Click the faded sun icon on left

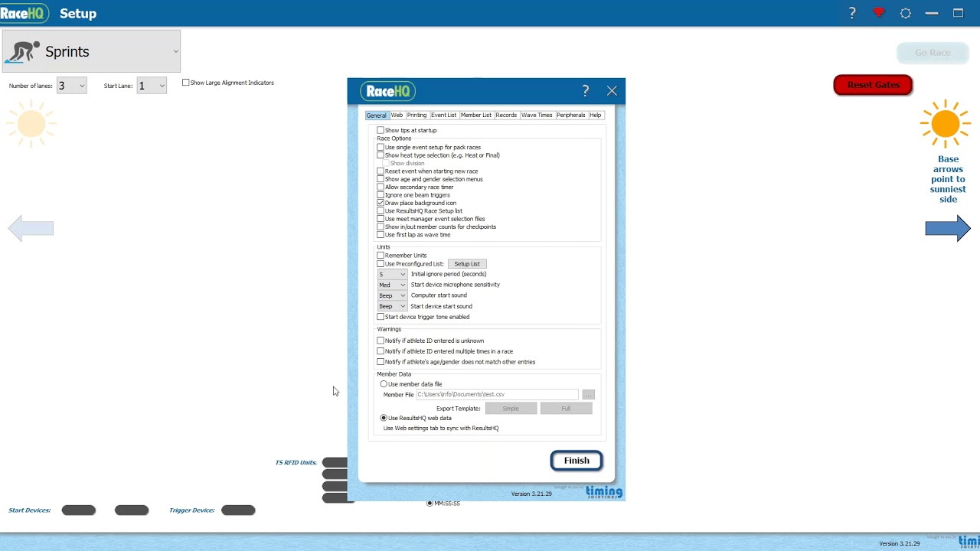[31, 123]
